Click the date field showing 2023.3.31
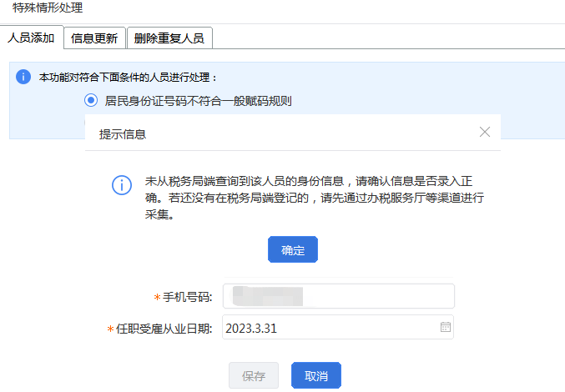565x392 pixels. (x=330, y=328)
